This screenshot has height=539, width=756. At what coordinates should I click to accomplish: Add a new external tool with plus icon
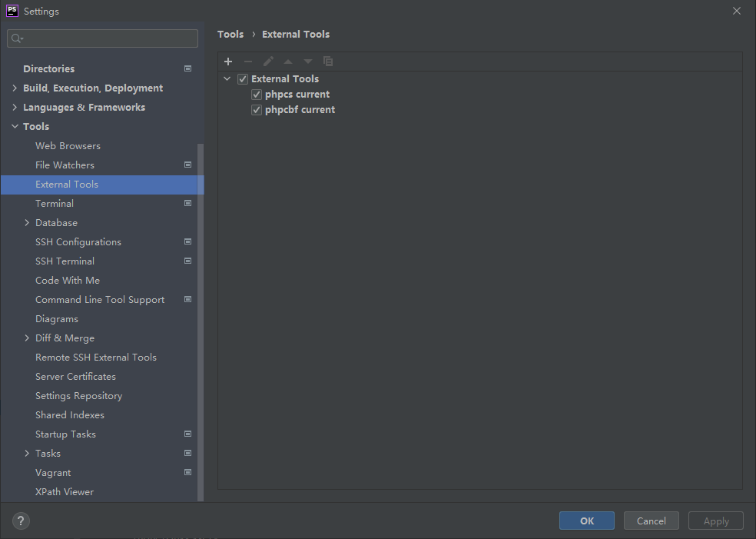tap(228, 62)
